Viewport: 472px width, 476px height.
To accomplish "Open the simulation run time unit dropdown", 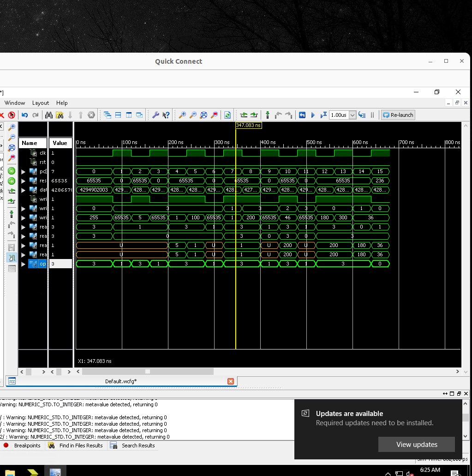I will tap(353, 115).
